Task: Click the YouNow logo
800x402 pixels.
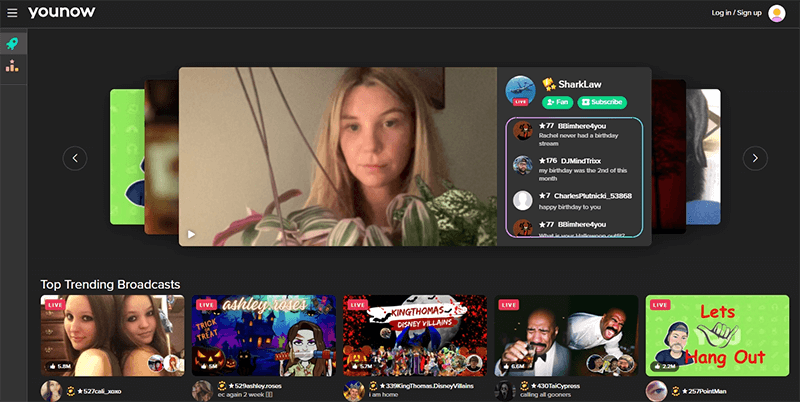Action: (x=61, y=12)
